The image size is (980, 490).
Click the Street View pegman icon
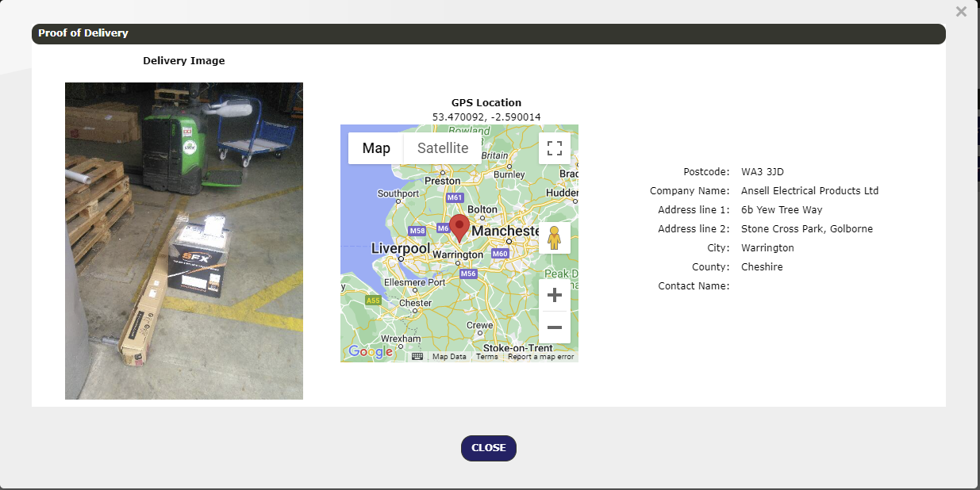click(554, 237)
